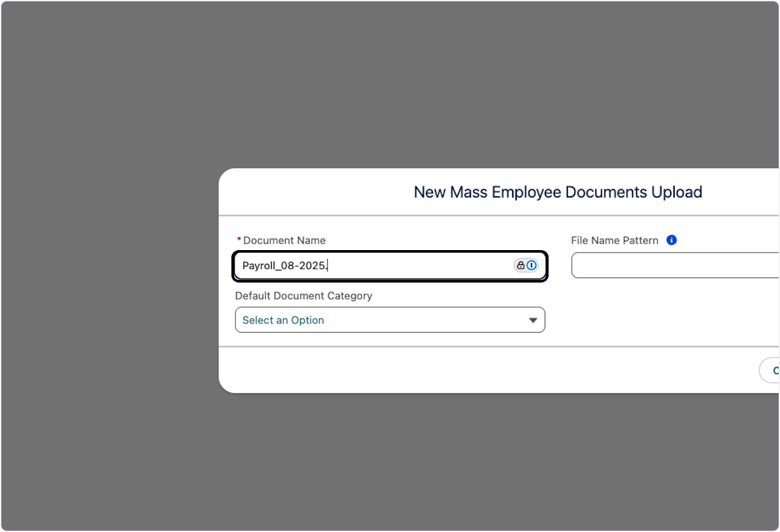780x532 pixels.
Task: Click the File Name Pattern label
Action: [614, 240]
